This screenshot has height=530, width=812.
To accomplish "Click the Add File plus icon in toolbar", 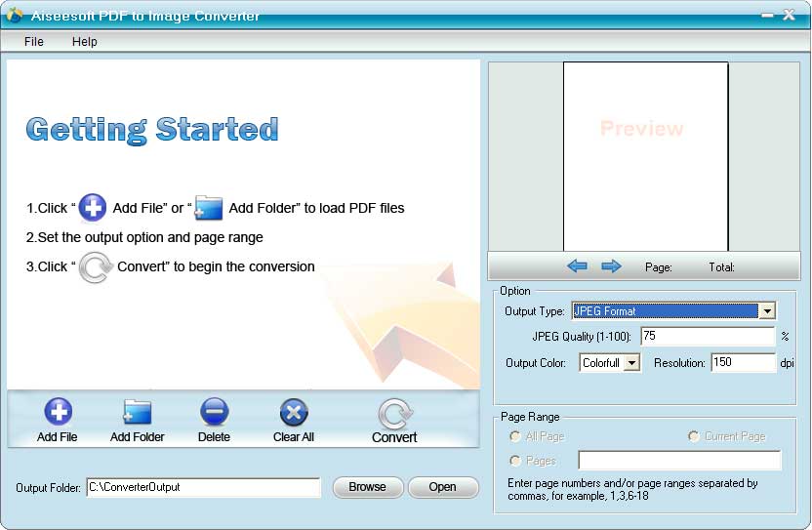I will tap(58, 411).
